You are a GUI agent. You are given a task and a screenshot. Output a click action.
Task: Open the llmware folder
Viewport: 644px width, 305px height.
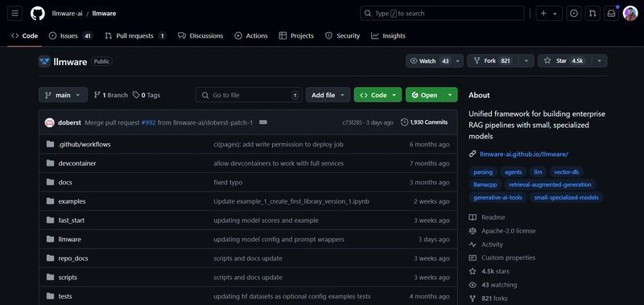coord(70,239)
